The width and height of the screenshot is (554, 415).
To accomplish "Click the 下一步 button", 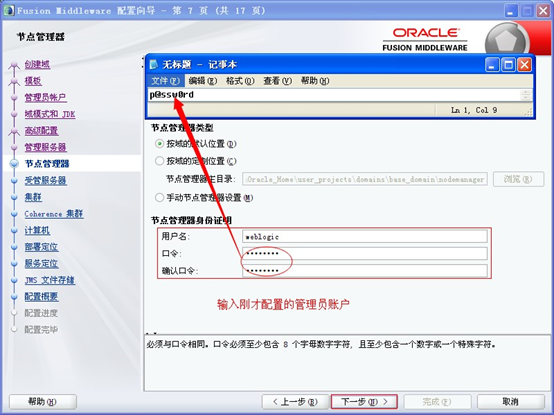I will (x=364, y=402).
